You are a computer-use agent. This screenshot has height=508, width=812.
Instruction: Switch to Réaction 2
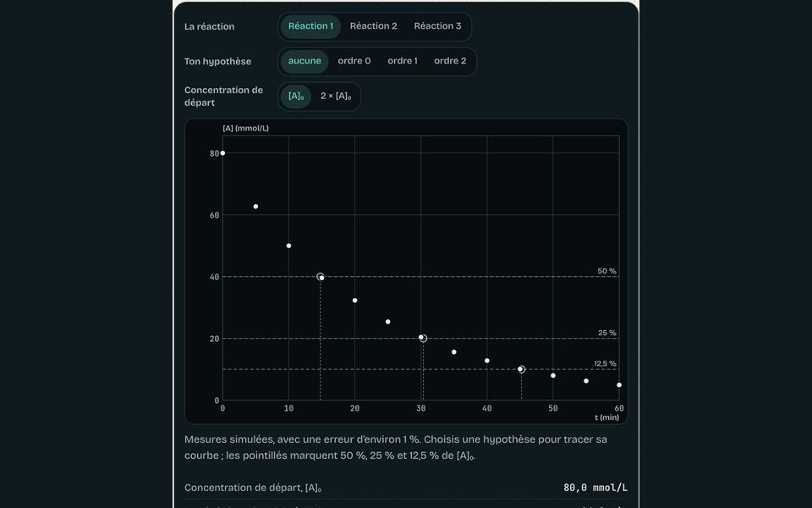[x=373, y=26]
